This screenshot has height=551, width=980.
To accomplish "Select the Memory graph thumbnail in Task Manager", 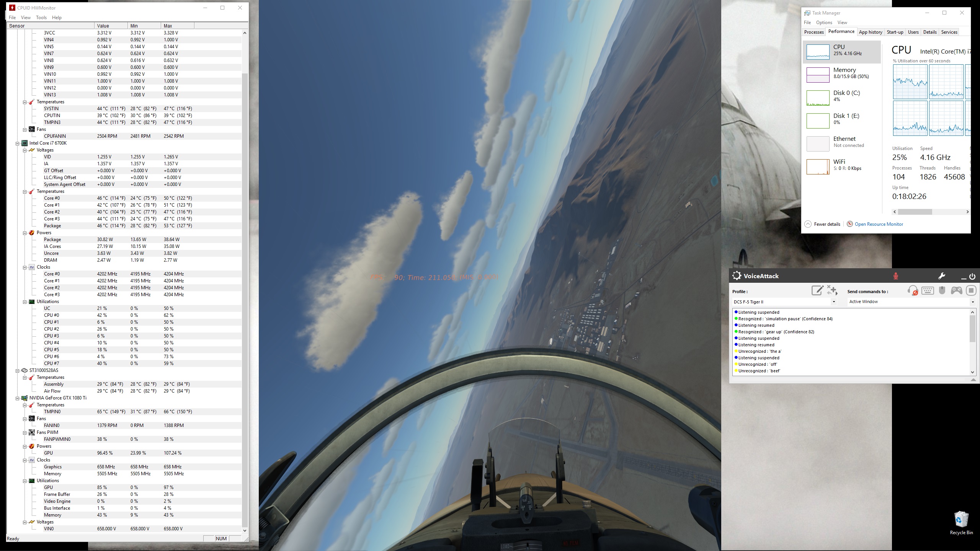I will (818, 75).
